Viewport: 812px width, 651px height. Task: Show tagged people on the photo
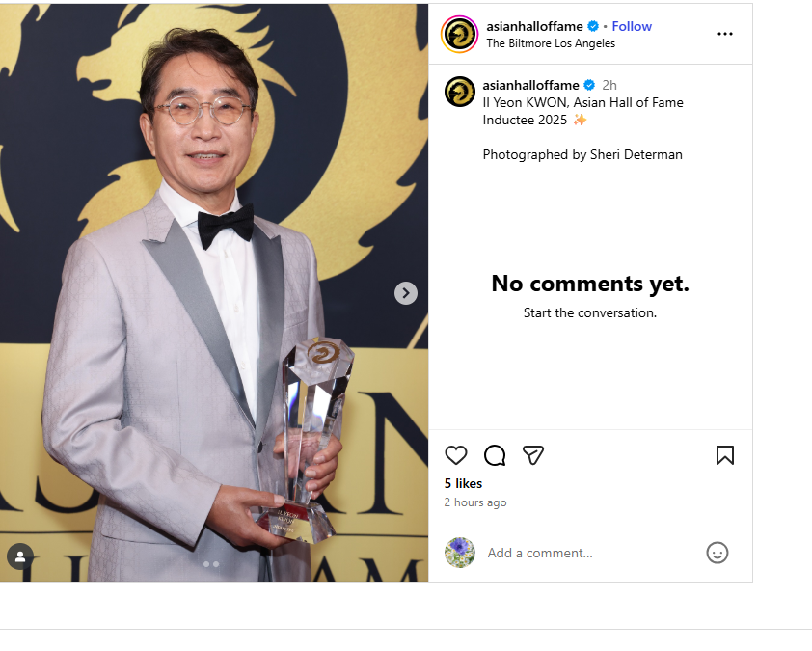20,556
